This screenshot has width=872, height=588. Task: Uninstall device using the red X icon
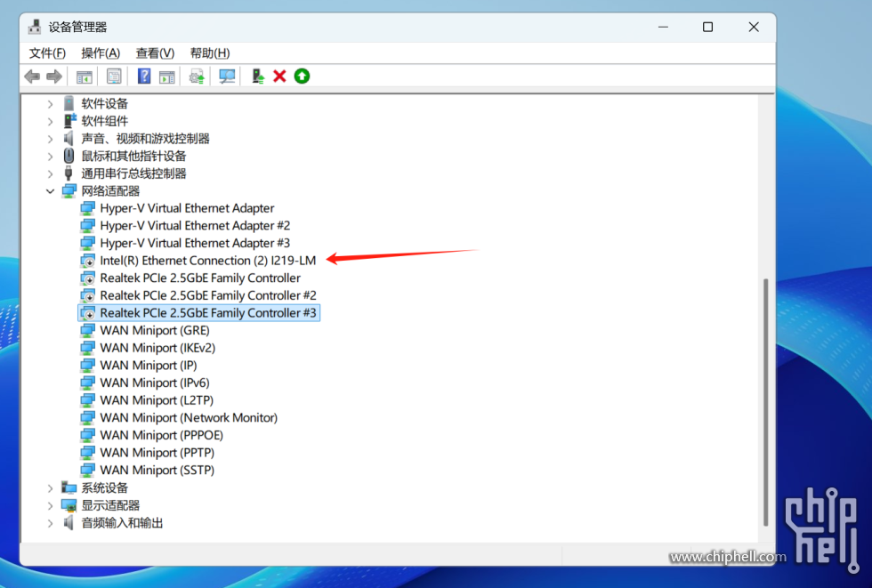point(279,77)
